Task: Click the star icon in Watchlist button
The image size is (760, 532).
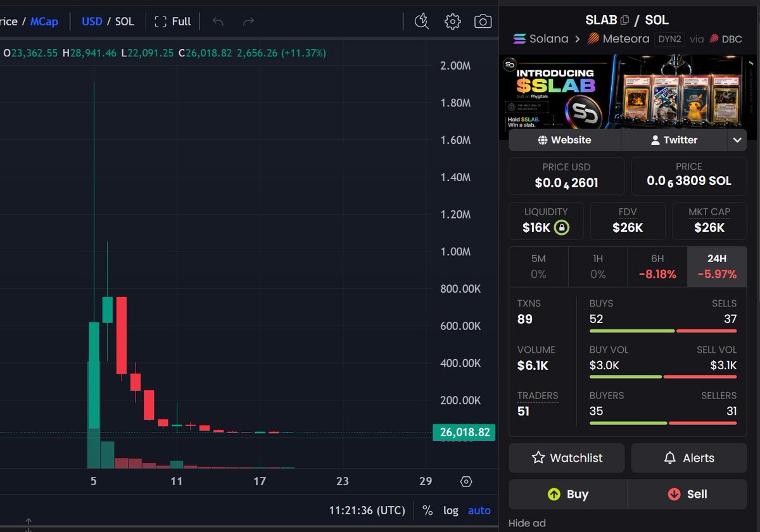Action: coord(538,457)
